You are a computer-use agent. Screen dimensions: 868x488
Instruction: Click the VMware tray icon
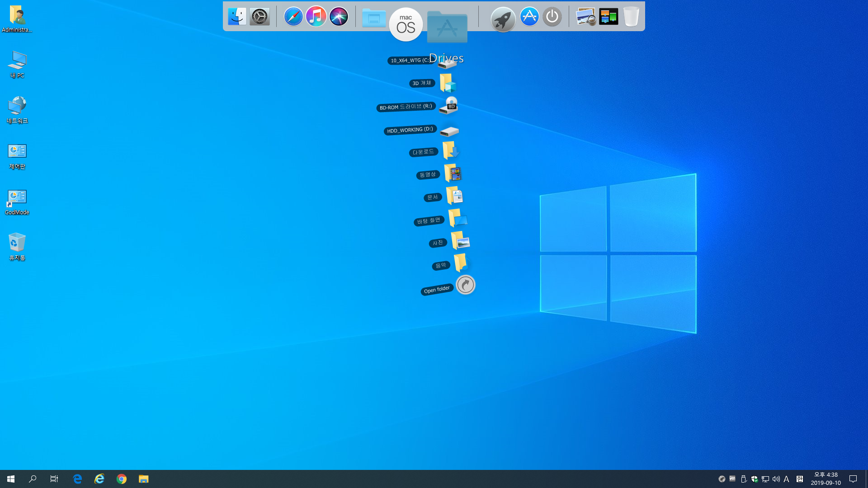pyautogui.click(x=732, y=479)
